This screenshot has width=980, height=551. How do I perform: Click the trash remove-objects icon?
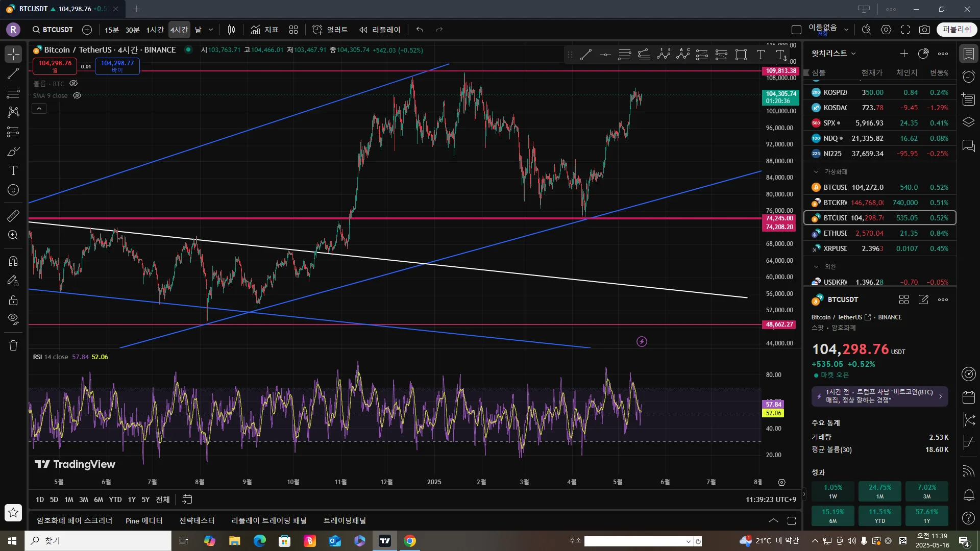coord(13,345)
